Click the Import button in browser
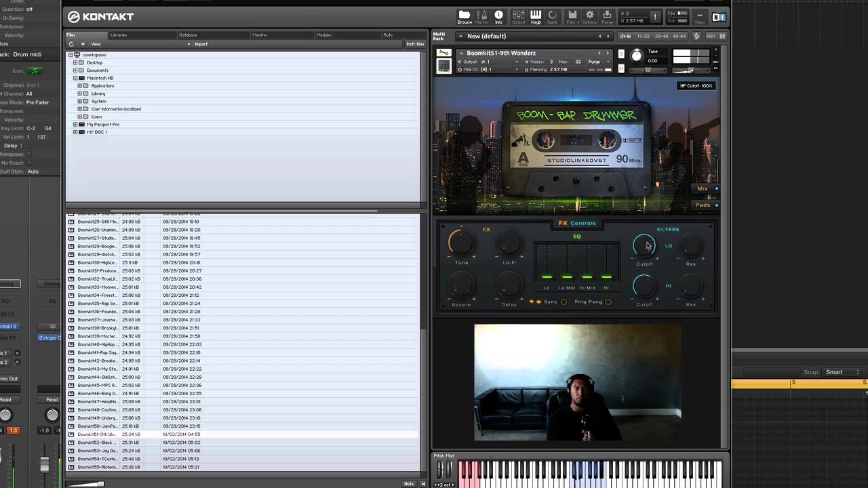 click(201, 44)
